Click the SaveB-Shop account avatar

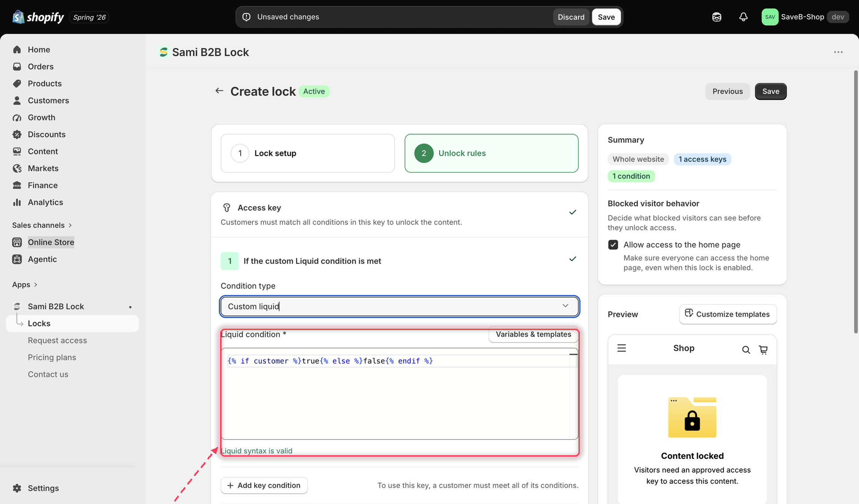pyautogui.click(x=770, y=17)
